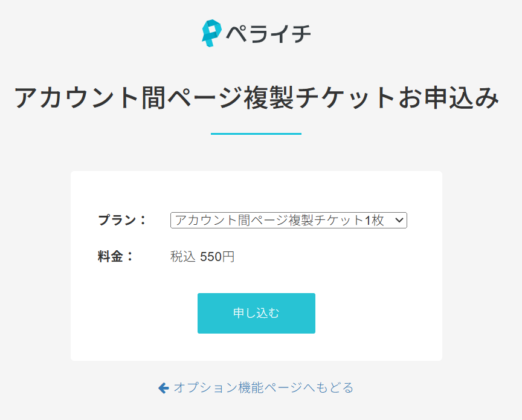Follow the オプション機能ページへもどる link
Screen dimensions: 522x420
coord(263,388)
